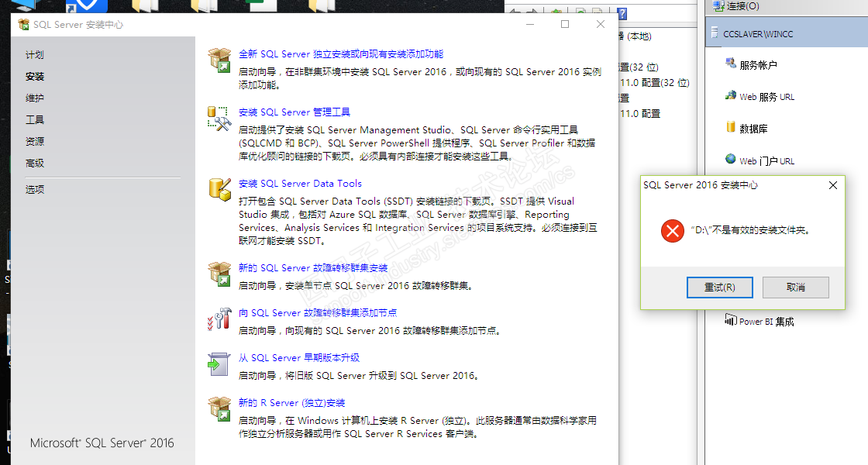Click the add node to failover cluster icon
Screen dimensions: 868x465
(x=219, y=319)
